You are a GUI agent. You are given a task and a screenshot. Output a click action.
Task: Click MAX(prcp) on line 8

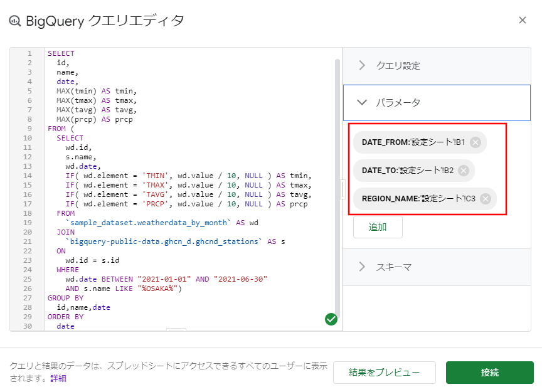[77, 119]
